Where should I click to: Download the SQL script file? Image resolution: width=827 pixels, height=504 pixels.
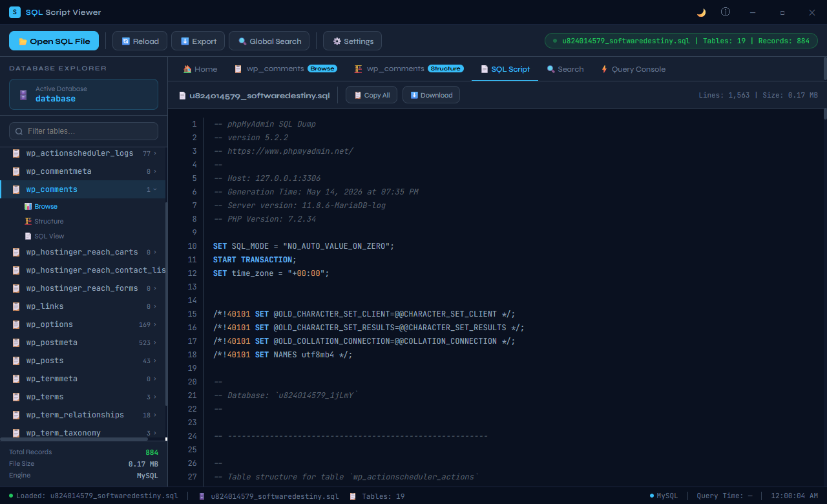coord(431,95)
